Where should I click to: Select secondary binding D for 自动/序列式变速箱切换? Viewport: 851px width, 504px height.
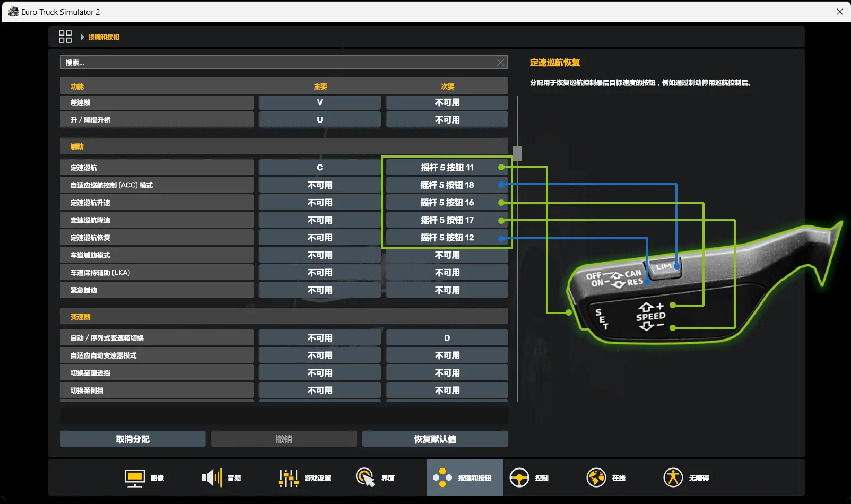point(447,338)
